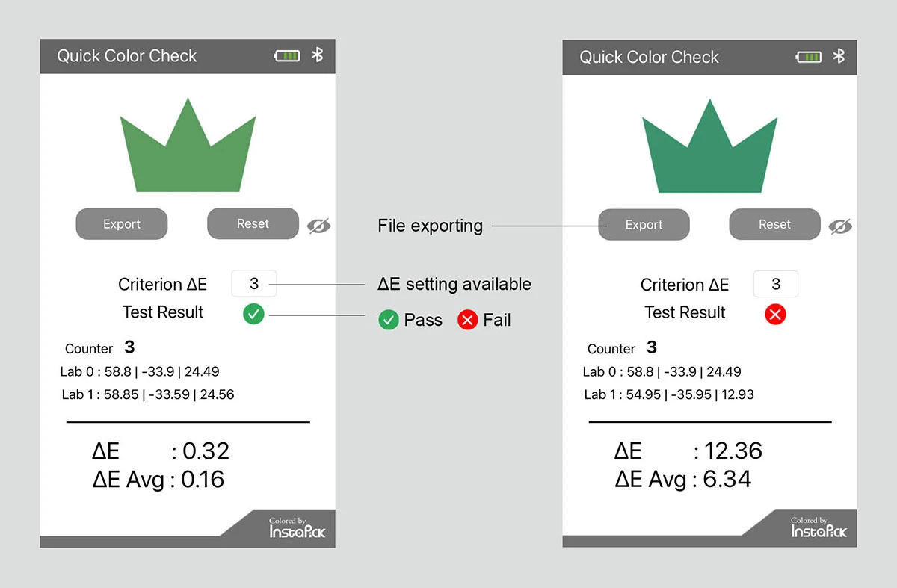The image size is (897, 588).
Task: Click Quick Color Check title, right screen
Action: point(649,58)
